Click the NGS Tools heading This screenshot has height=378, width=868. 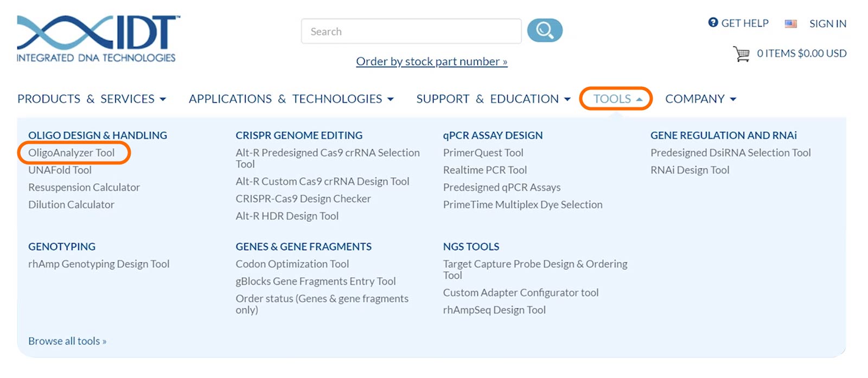coord(471,246)
